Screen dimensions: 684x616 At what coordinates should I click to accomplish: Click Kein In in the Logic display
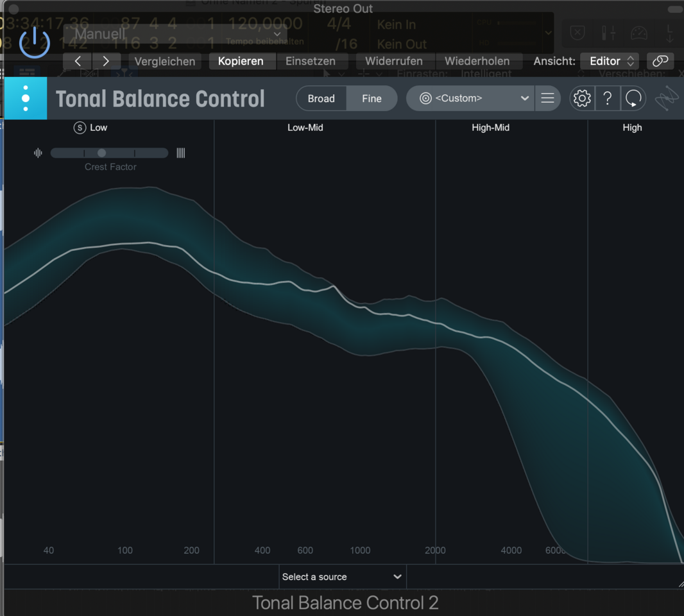[396, 24]
